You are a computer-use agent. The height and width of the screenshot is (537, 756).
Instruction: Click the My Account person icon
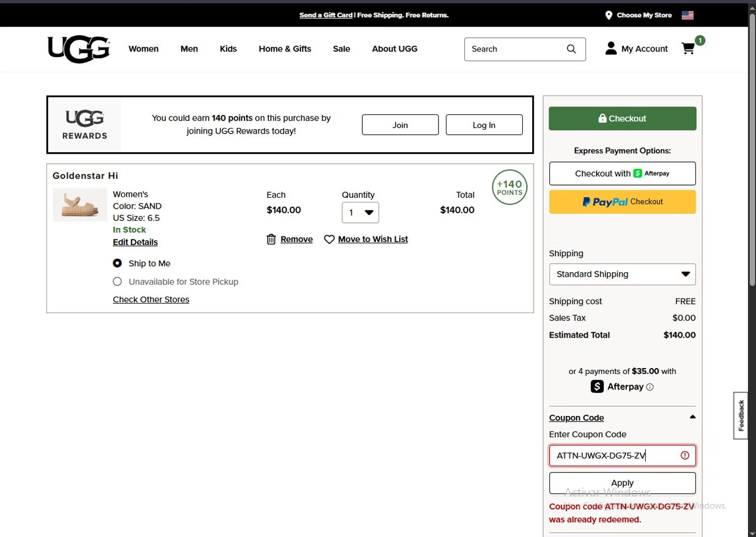click(611, 48)
